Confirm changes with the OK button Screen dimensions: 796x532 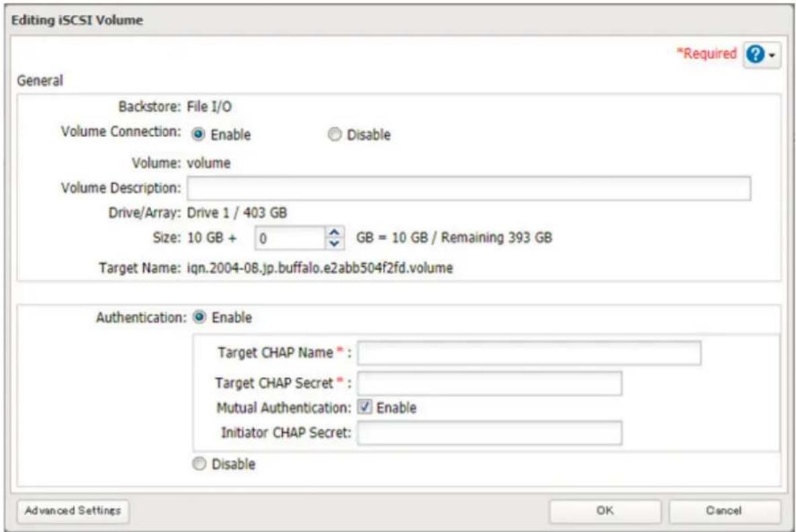click(605, 511)
